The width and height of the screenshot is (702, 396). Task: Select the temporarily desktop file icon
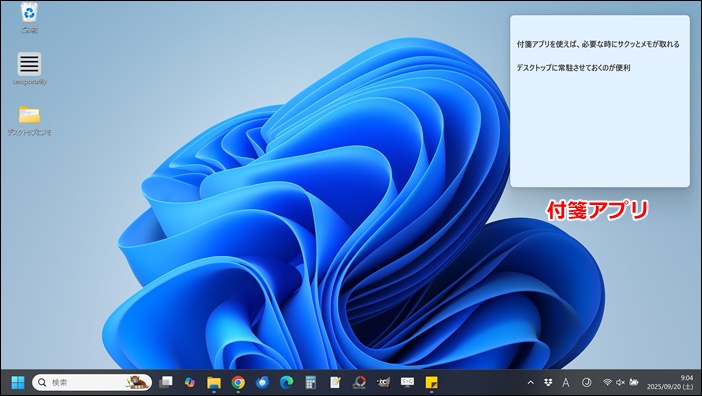[29, 68]
